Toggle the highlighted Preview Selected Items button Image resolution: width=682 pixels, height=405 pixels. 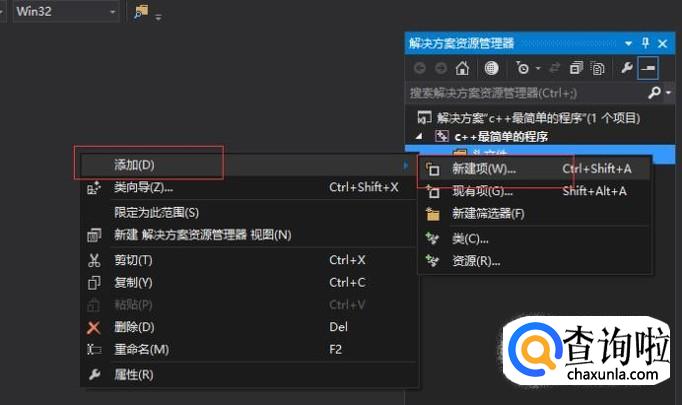pyautogui.click(x=648, y=68)
